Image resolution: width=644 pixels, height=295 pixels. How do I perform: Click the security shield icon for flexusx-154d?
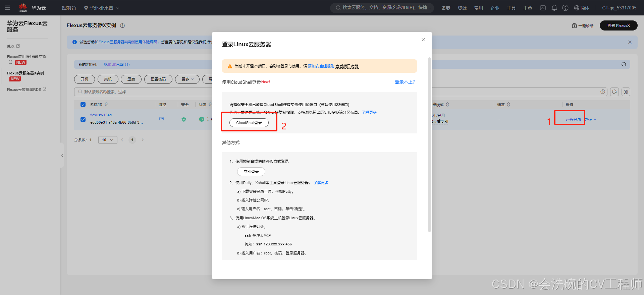click(184, 119)
